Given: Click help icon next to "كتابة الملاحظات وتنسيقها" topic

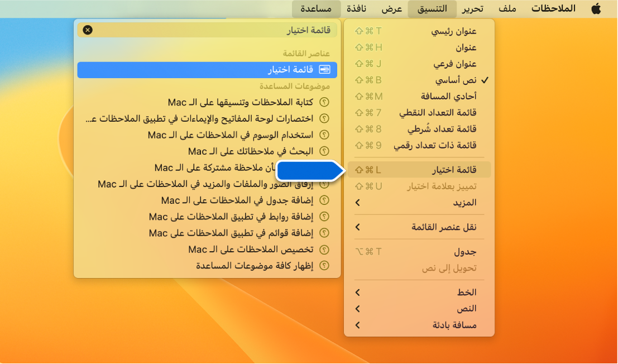Looking at the screenshot, I should coord(323,102).
